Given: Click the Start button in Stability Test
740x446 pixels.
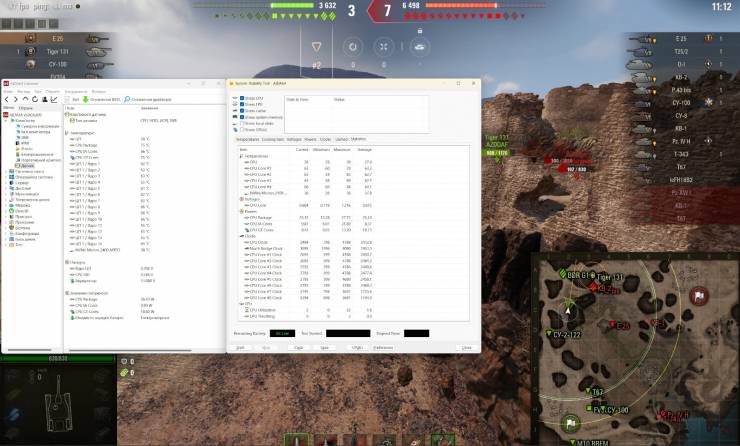Looking at the screenshot, I should pos(240,348).
